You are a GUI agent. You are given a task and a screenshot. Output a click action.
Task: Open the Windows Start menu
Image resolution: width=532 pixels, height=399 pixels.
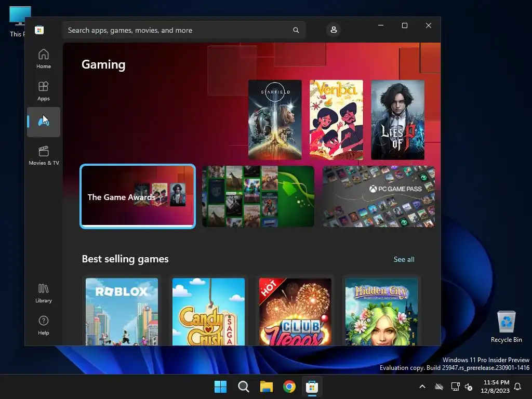(220, 387)
